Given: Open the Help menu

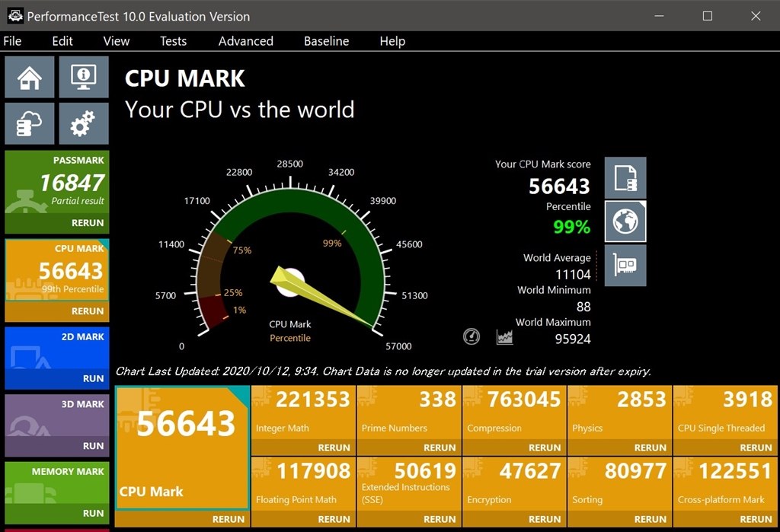Looking at the screenshot, I should tap(392, 41).
